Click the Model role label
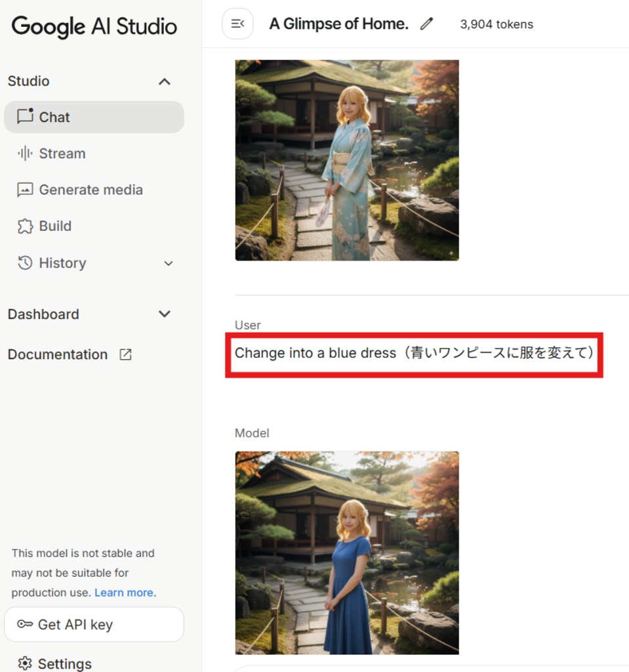Viewport: 629px width, 672px height. click(x=252, y=433)
